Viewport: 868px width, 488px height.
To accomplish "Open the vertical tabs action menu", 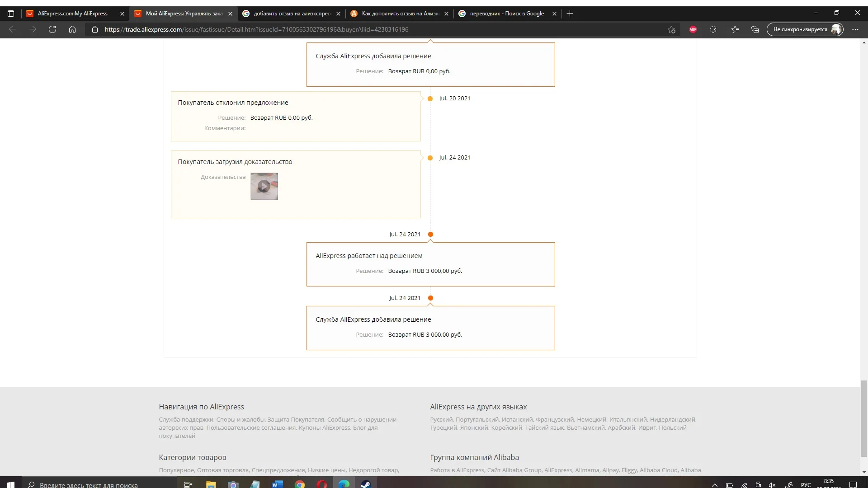I will (11, 14).
